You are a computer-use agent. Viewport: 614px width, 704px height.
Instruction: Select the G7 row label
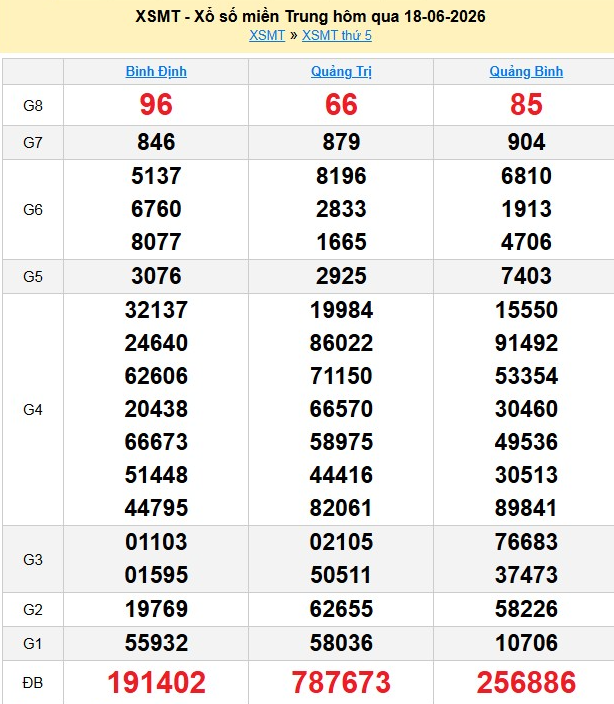coord(33,143)
